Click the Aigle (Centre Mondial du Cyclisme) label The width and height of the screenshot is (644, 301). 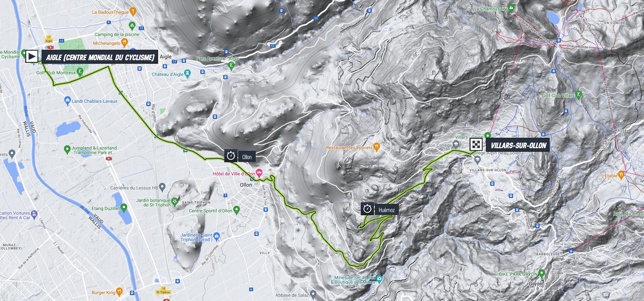point(100,57)
